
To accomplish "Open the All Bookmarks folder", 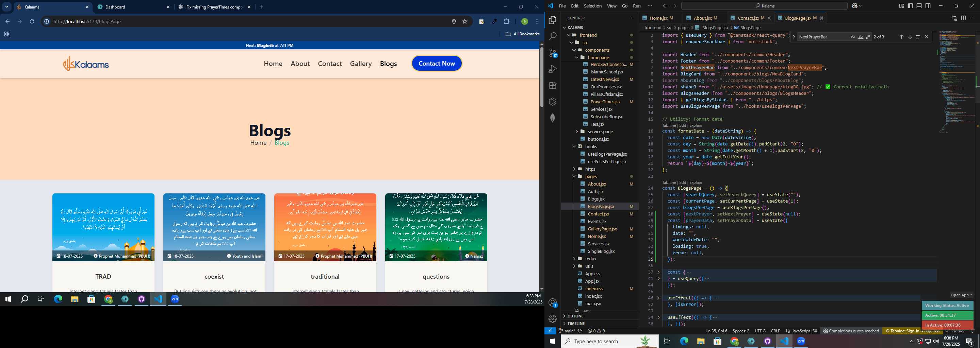I will click(x=522, y=34).
